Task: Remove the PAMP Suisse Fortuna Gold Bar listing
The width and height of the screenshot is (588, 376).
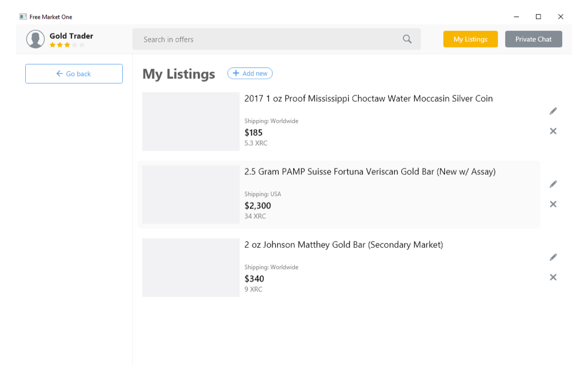Action: [553, 205]
